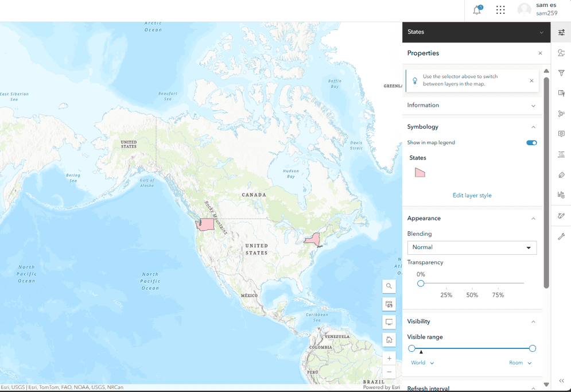The width and height of the screenshot is (571, 392).
Task: Expand the Information section
Action: point(533,106)
